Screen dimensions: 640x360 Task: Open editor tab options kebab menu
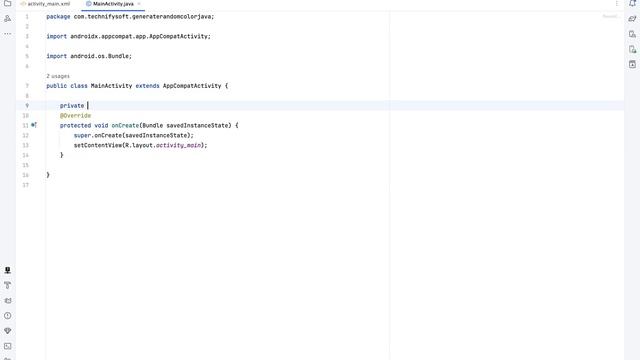(616, 4)
